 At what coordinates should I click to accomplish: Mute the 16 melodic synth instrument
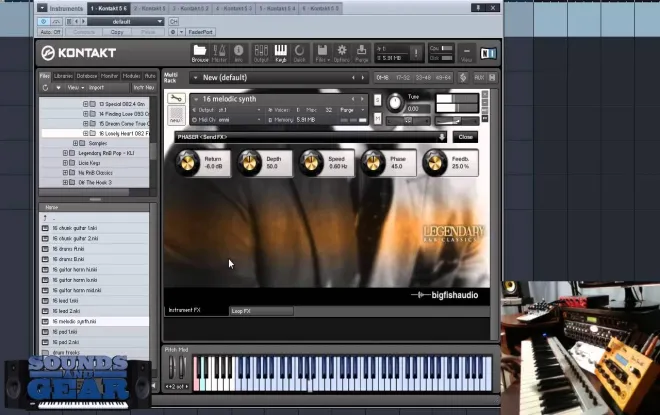(378, 119)
